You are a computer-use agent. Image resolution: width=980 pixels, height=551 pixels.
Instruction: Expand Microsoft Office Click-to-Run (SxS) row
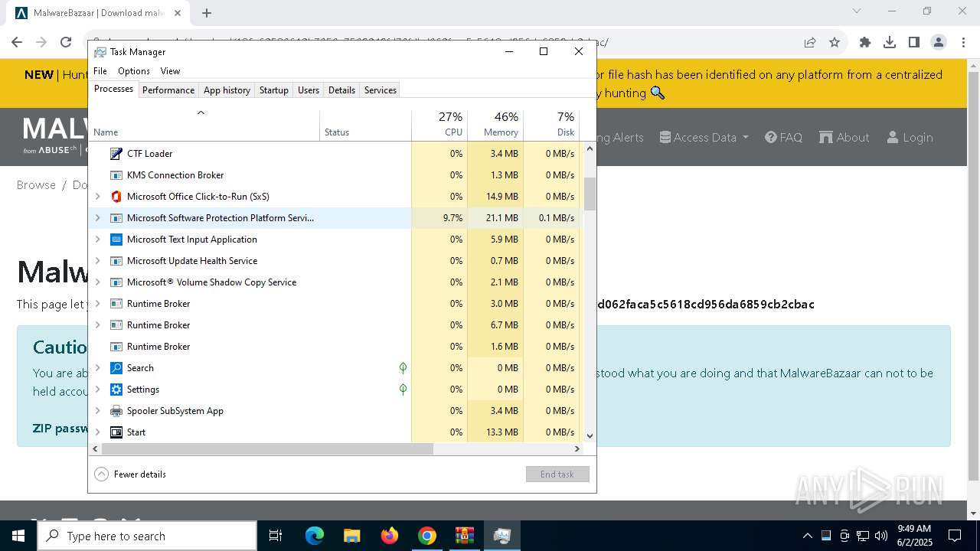(x=97, y=197)
